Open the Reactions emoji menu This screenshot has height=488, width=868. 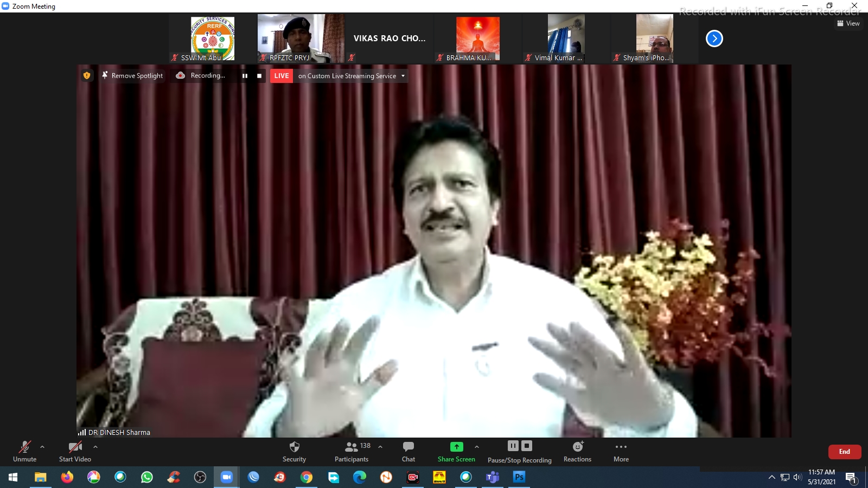click(x=577, y=451)
